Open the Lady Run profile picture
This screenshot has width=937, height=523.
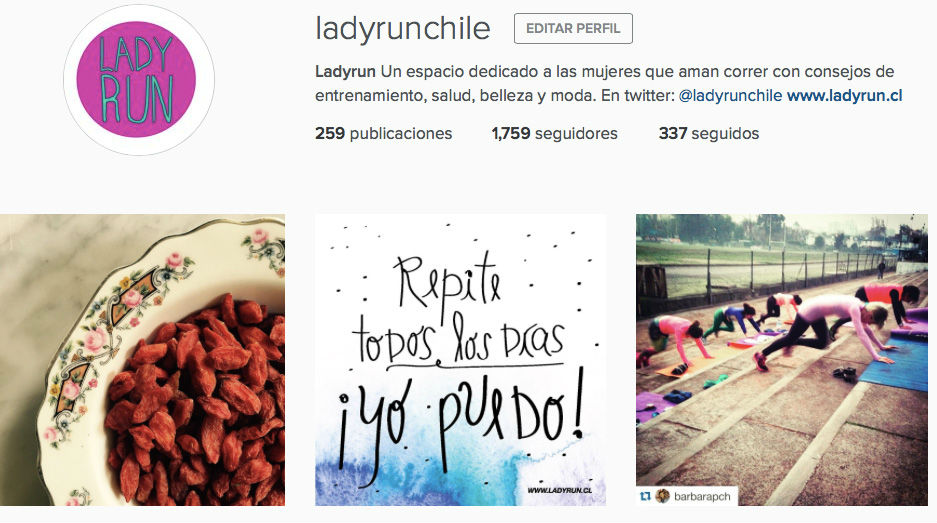click(139, 79)
